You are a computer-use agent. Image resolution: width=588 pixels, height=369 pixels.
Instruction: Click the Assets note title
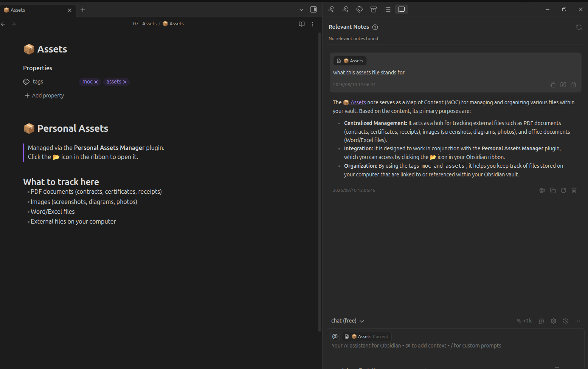[x=45, y=49]
